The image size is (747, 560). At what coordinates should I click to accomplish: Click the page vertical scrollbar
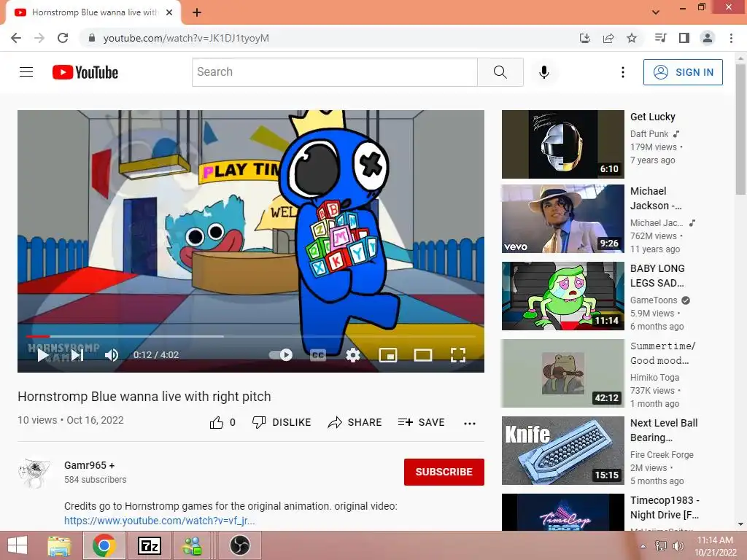click(740, 128)
